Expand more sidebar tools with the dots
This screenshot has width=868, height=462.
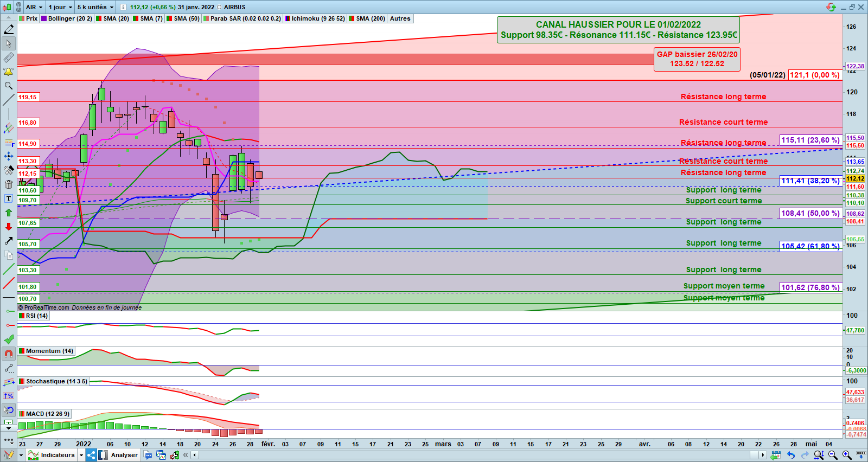[9, 440]
